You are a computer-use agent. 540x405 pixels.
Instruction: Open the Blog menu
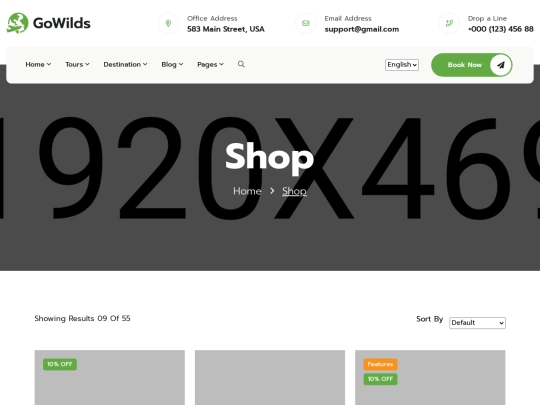(x=172, y=64)
